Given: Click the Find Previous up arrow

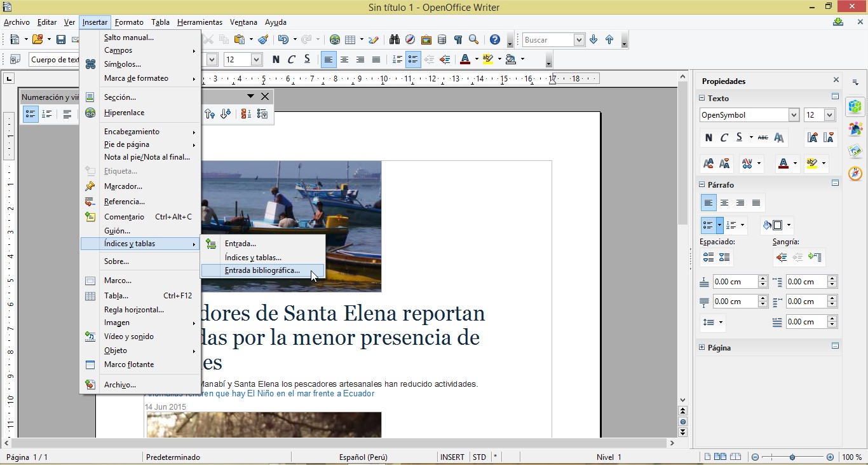Looking at the screenshot, I should pos(609,39).
